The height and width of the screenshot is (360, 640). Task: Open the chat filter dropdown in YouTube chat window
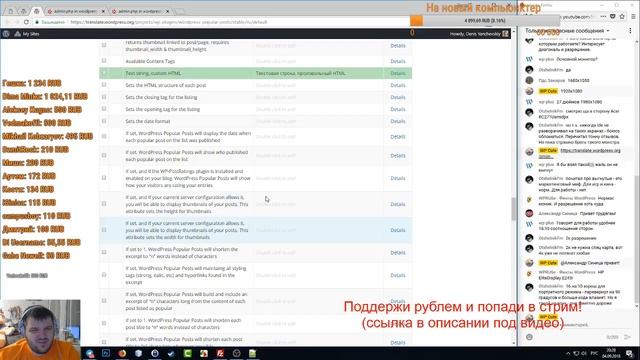[567, 31]
